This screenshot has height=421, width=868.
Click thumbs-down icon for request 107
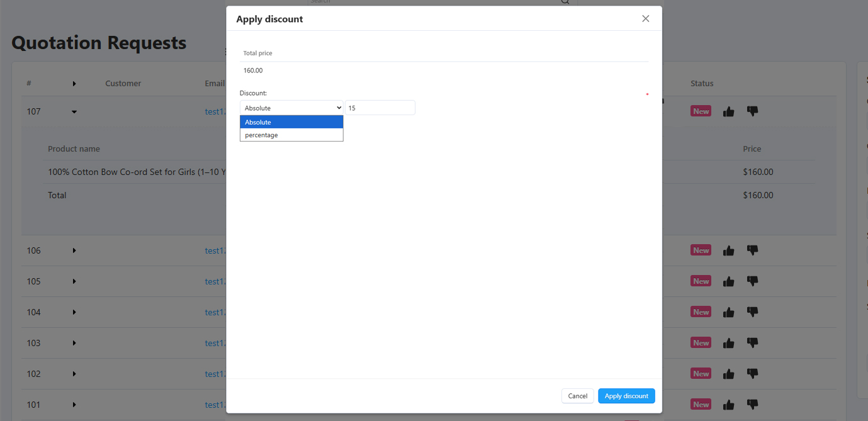(752, 111)
